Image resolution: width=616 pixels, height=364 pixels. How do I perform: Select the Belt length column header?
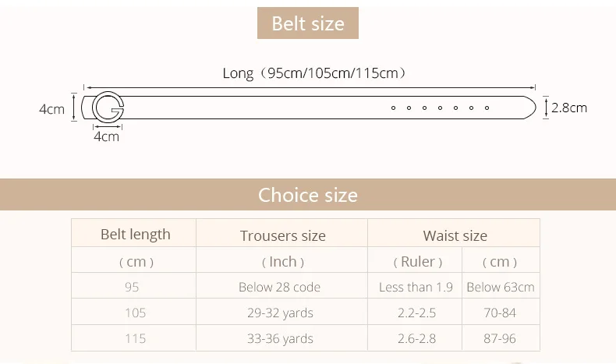[136, 235]
